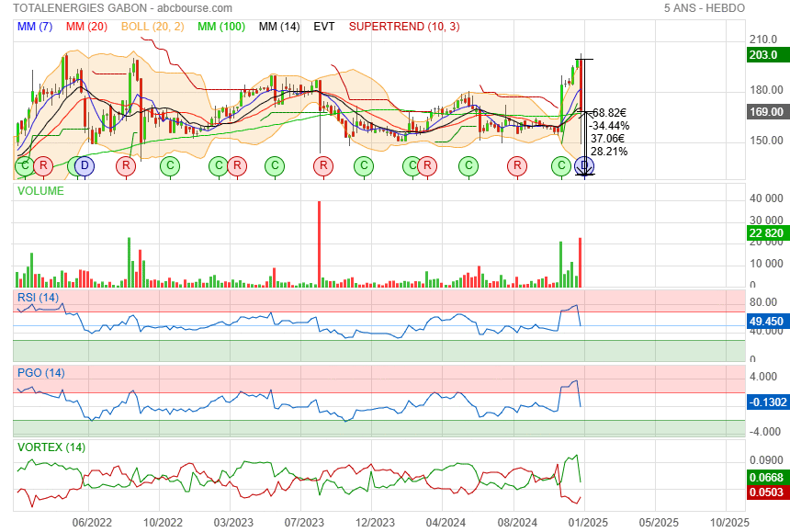
Task: Click the -34.44% measurement value
Action: pos(609,126)
